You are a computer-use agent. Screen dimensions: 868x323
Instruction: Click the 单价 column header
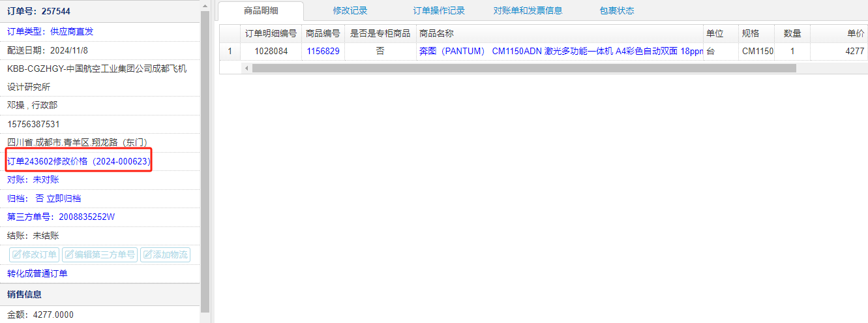click(839, 33)
